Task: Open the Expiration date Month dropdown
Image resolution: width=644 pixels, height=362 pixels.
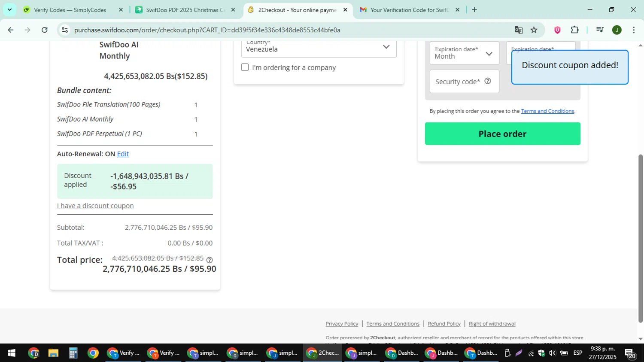Action: tap(464, 53)
